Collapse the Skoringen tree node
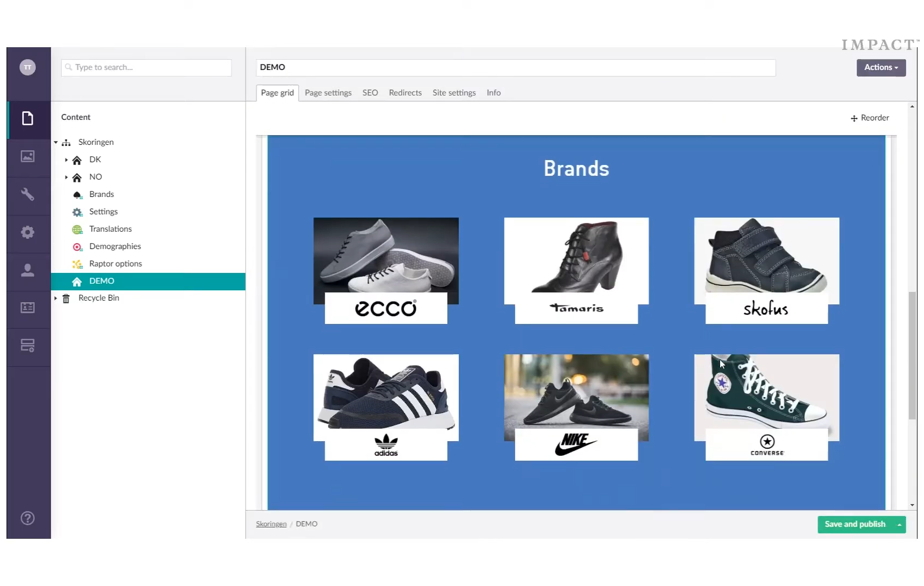 (x=55, y=142)
